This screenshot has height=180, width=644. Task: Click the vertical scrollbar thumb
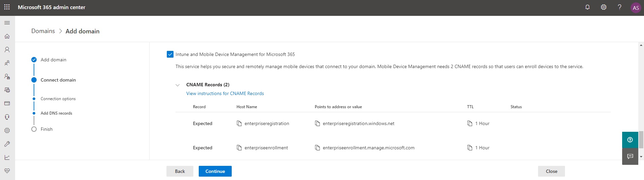(641, 140)
